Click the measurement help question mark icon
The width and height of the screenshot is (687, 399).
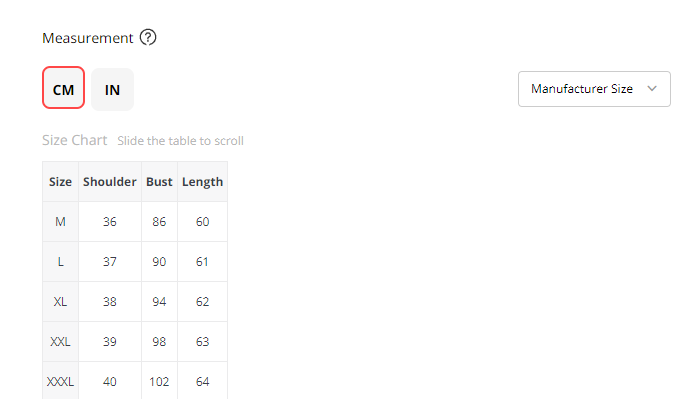(148, 38)
